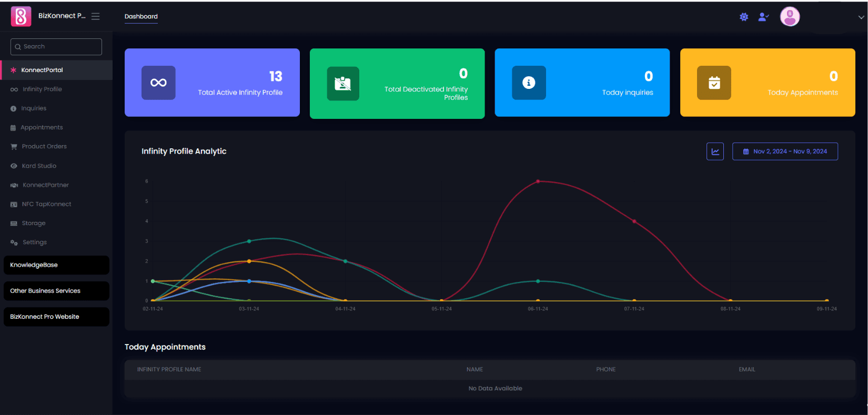Image resolution: width=868 pixels, height=415 pixels.
Task: Click the infinity icon on the active profile card
Action: (158, 83)
